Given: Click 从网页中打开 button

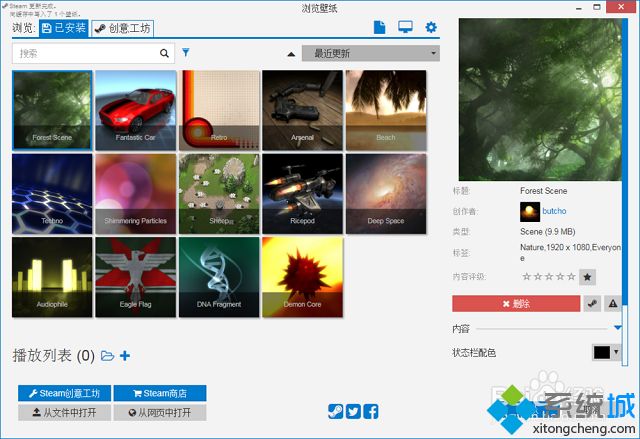Looking at the screenshot, I should [x=160, y=412].
